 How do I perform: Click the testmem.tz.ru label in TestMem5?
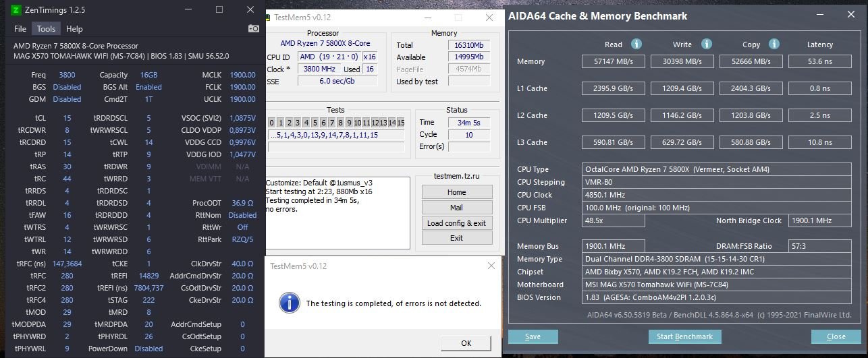[456, 176]
